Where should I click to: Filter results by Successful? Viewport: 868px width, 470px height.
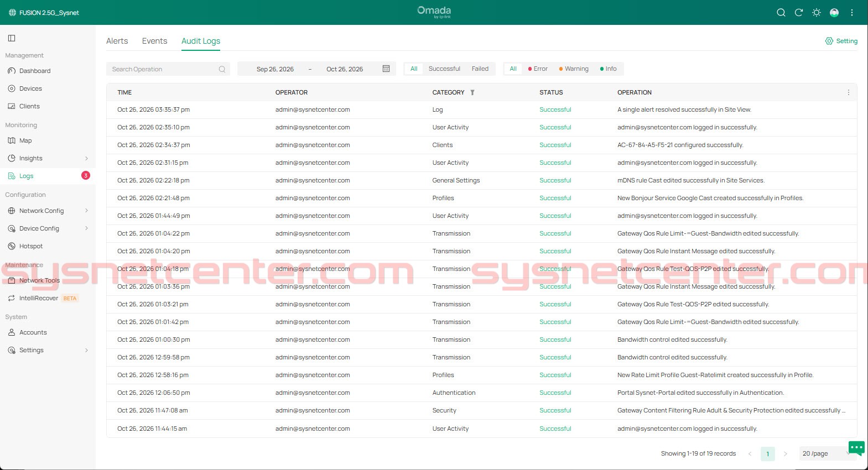444,69
